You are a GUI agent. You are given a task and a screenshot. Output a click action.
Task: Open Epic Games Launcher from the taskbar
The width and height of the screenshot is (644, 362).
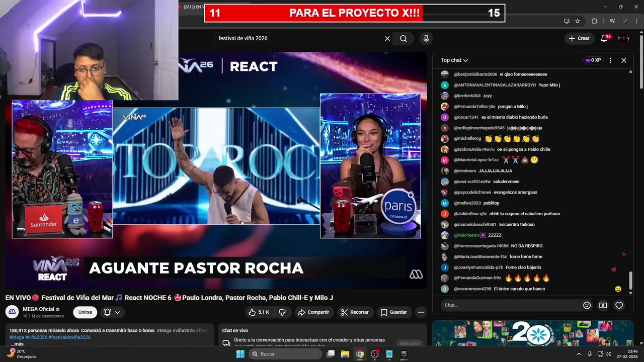point(404,354)
